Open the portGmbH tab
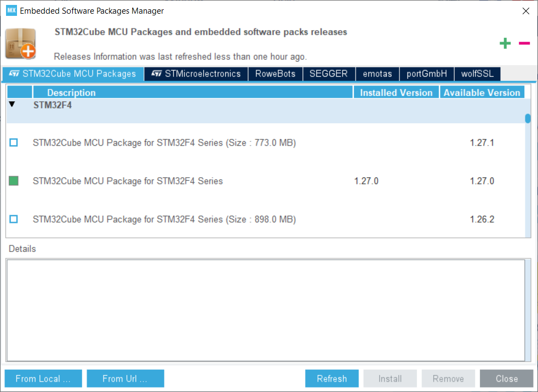Image resolution: width=538 pixels, height=392 pixels. 427,74
